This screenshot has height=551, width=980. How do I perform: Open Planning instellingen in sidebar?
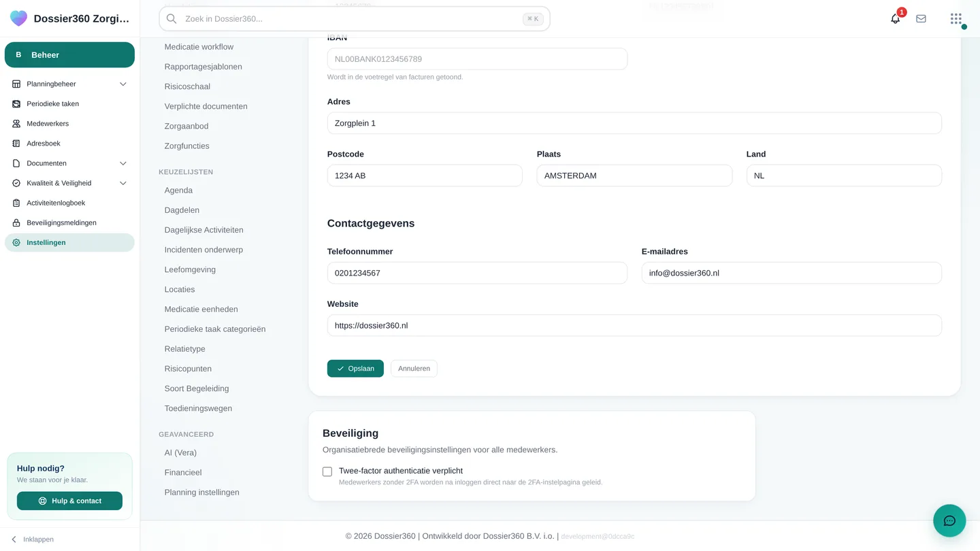point(201,492)
